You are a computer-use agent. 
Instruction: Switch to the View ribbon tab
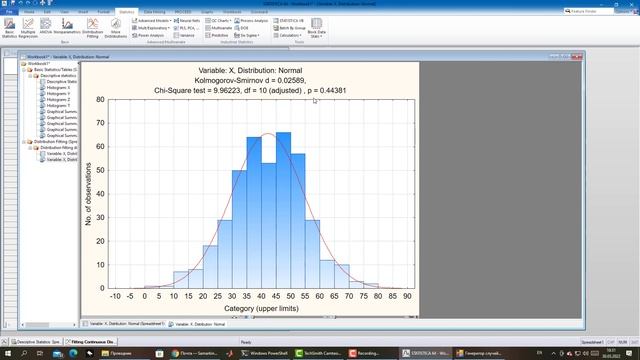65,12
